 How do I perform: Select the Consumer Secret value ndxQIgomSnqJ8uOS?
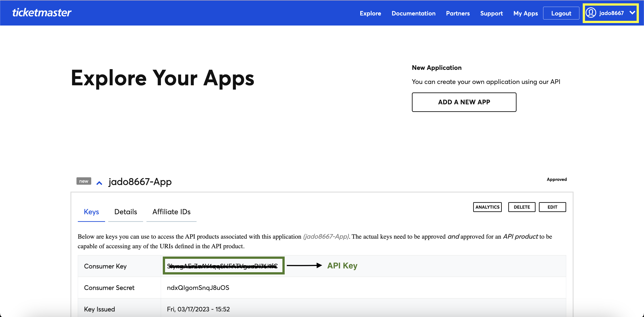click(x=198, y=288)
